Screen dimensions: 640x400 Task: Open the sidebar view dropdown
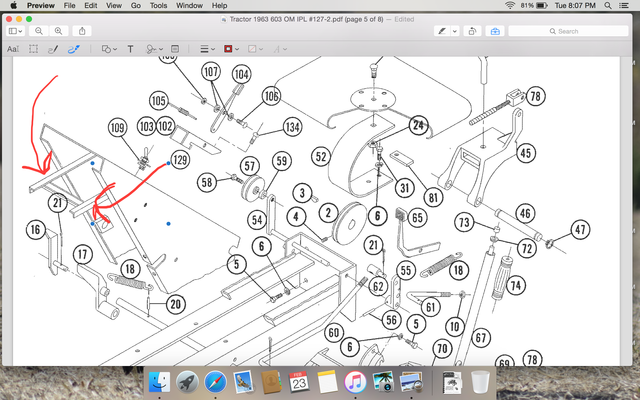click(16, 31)
